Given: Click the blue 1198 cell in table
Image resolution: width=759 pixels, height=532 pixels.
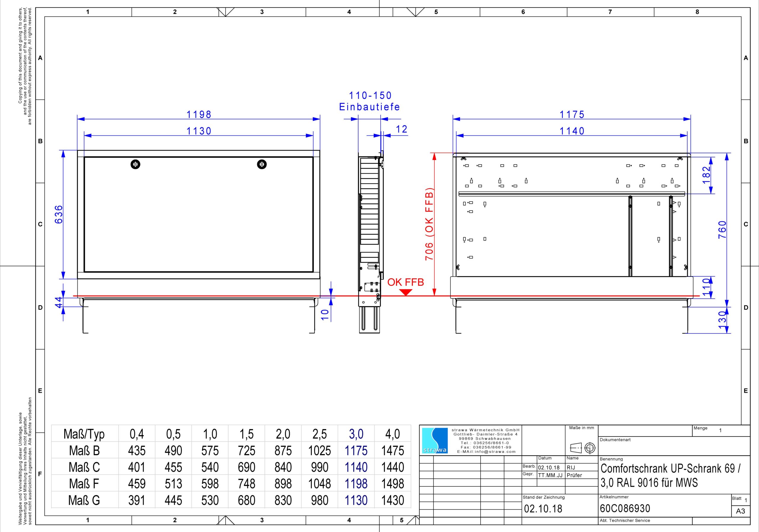Looking at the screenshot, I should tap(356, 483).
